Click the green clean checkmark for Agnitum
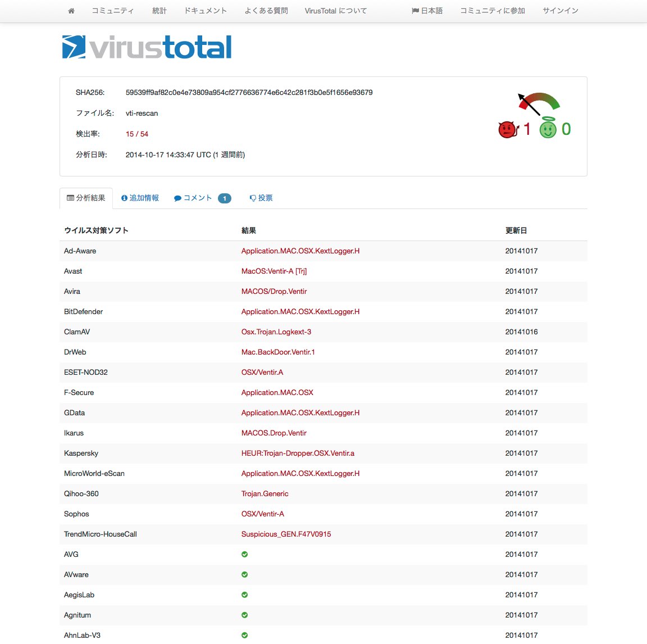Screen dimensions: 647x644 pyautogui.click(x=245, y=615)
